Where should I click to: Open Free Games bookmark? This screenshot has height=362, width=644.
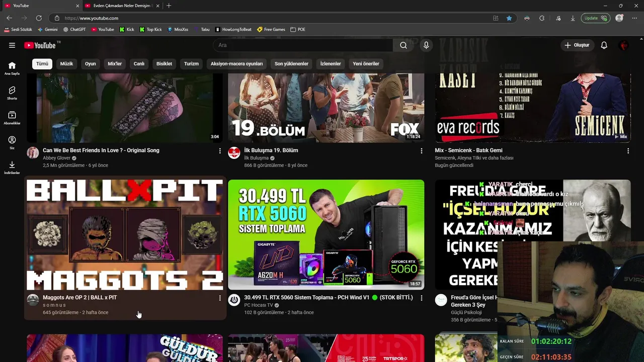[x=271, y=29]
